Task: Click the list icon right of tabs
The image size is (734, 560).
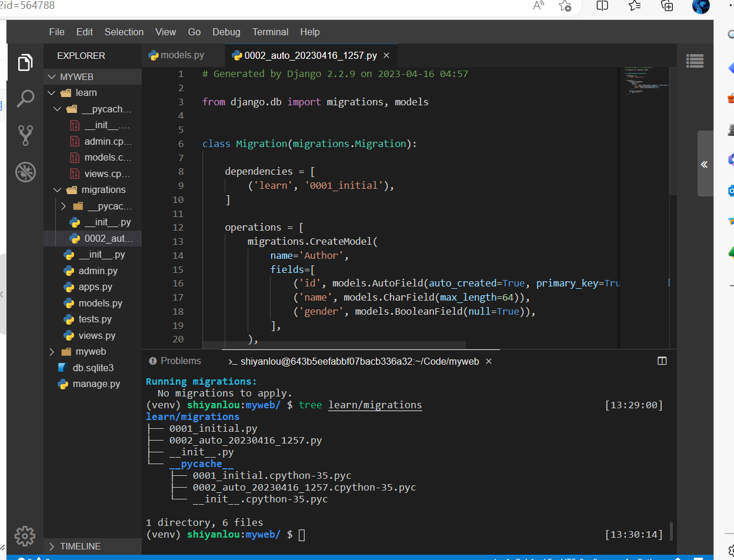Action: point(695,59)
